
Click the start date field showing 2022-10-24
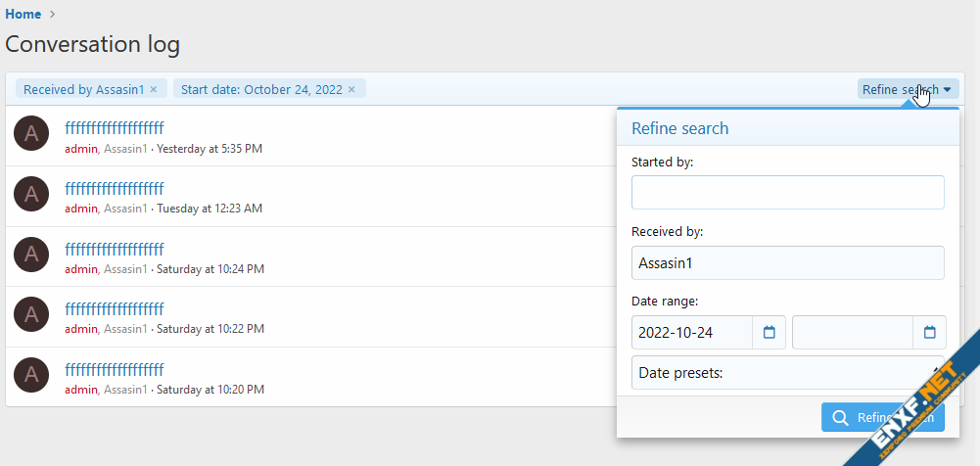pyautogui.click(x=691, y=333)
